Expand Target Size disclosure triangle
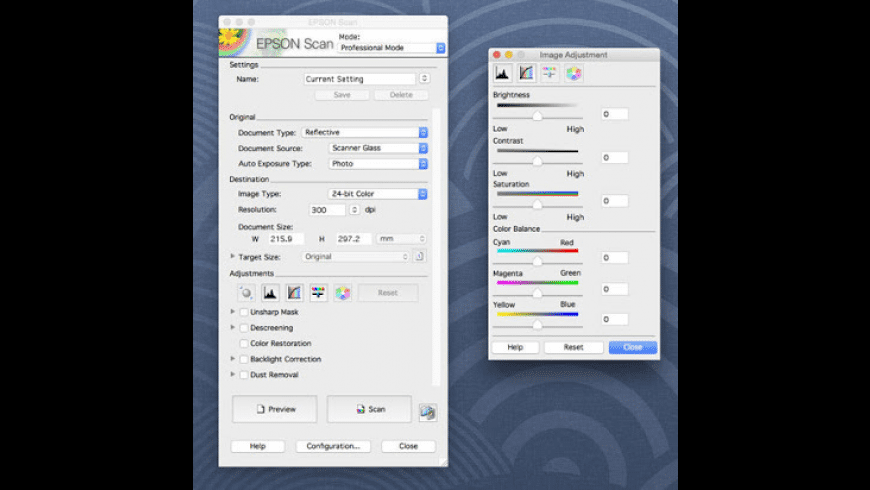Screen dimensions: 870x490 (232, 256)
